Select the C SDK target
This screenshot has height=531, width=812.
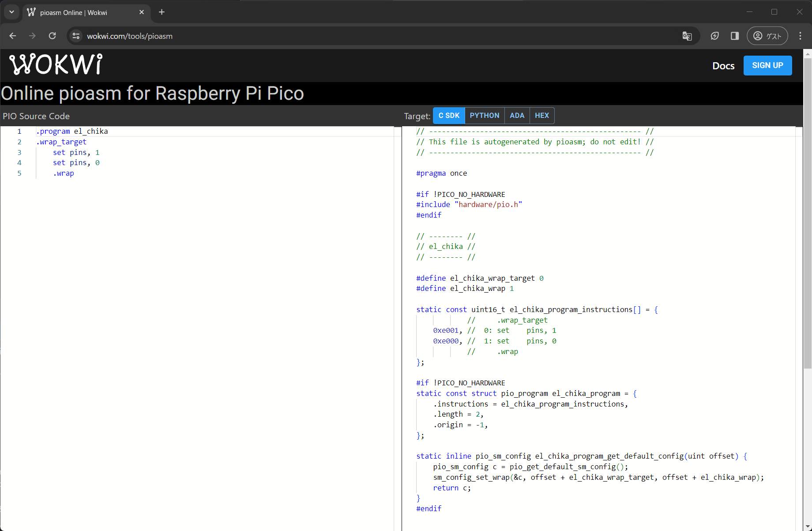coord(449,116)
